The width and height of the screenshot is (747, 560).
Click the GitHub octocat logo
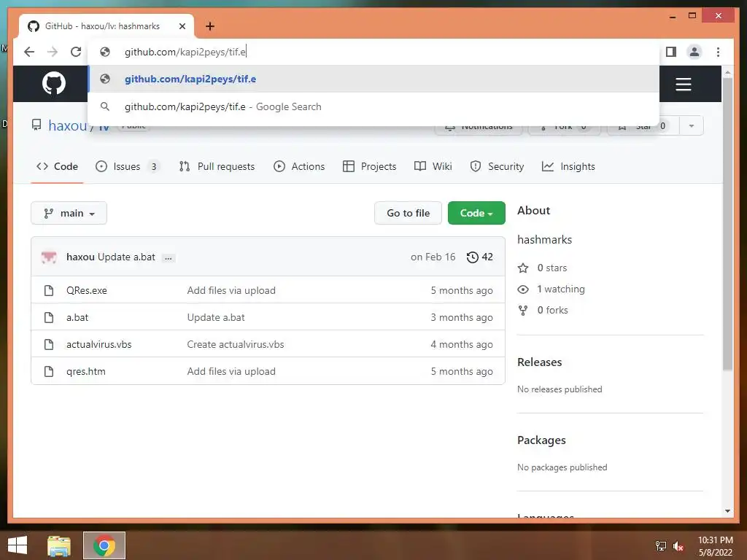(54, 83)
